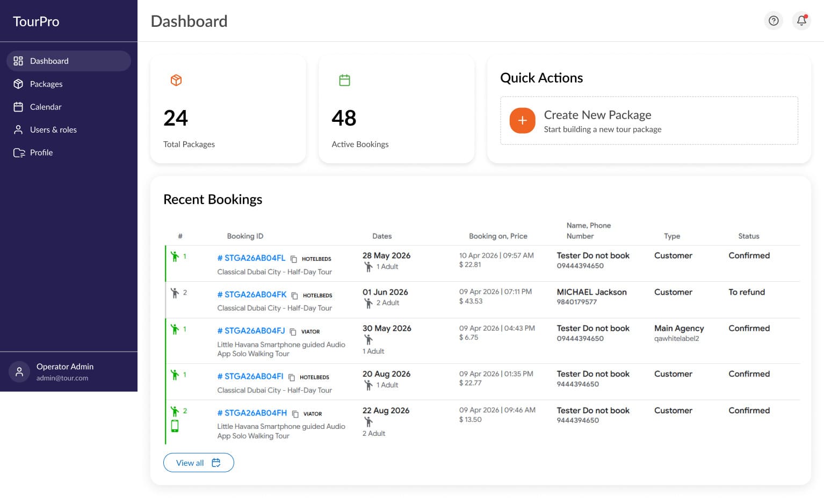The height and width of the screenshot is (504, 824).
Task: Copy booking ID STGA26AB04FL
Action: (x=294, y=259)
